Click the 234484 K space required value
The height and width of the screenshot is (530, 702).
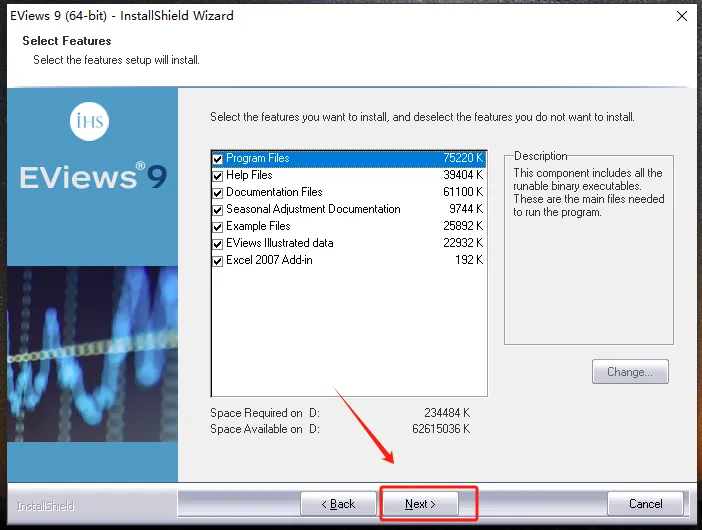[447, 413]
